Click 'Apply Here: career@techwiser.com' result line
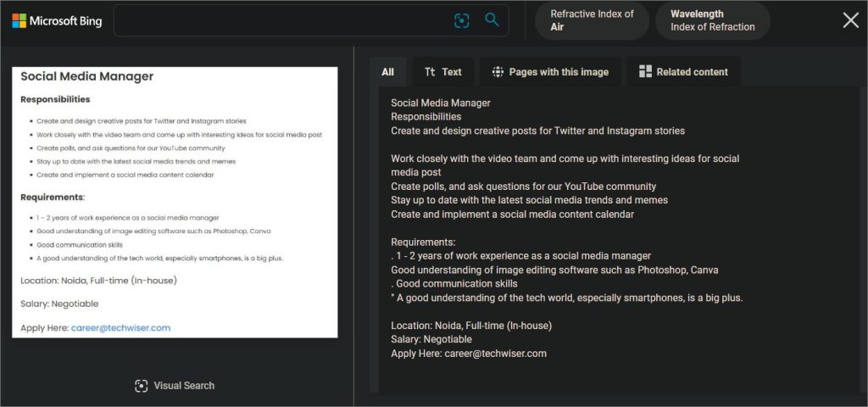 468,354
